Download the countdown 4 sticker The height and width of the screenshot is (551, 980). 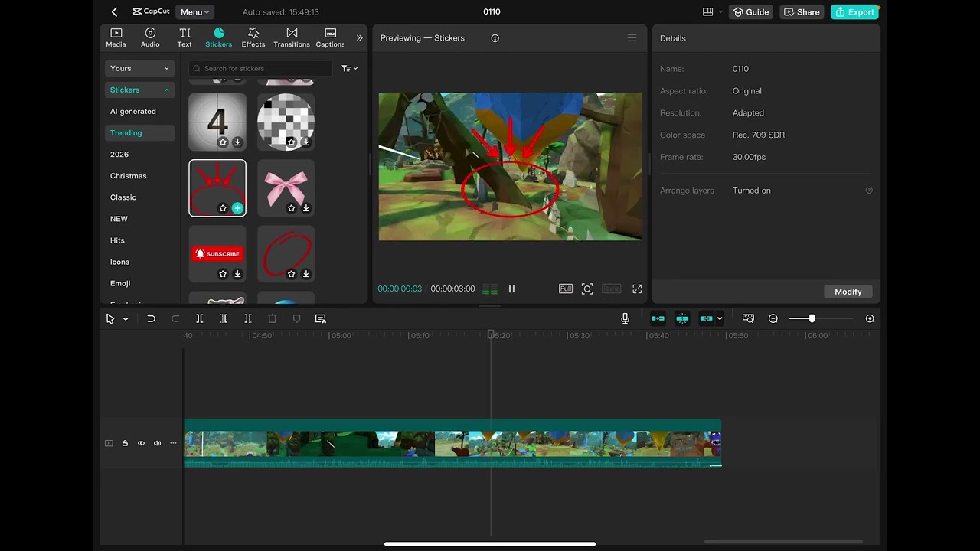[x=237, y=142]
